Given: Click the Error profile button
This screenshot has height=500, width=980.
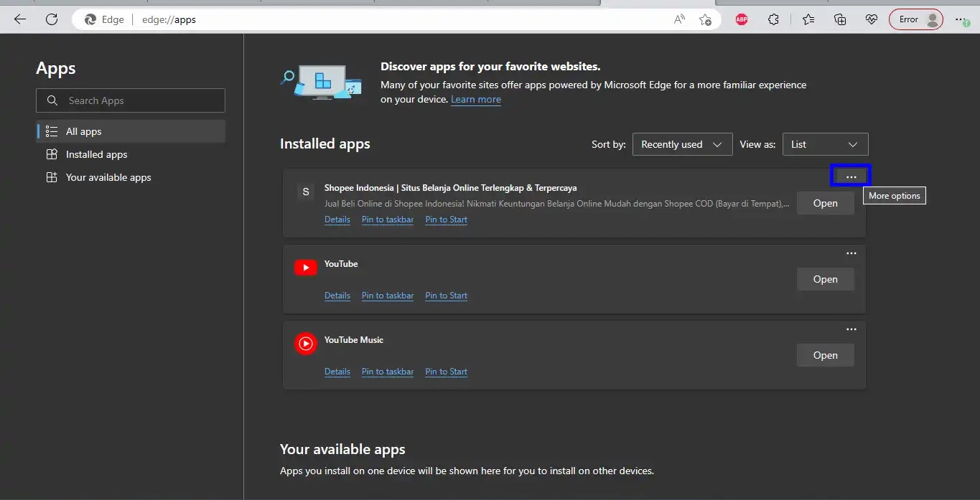Looking at the screenshot, I should point(916,19).
